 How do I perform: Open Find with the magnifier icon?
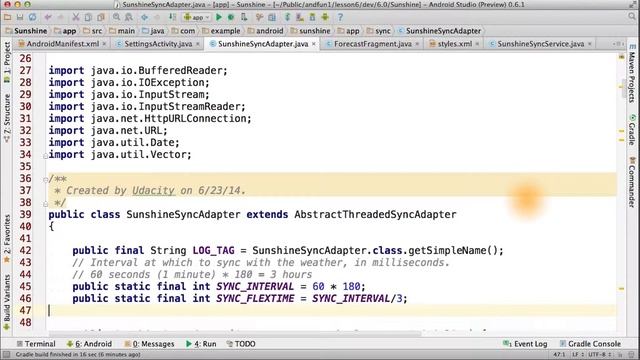117,17
